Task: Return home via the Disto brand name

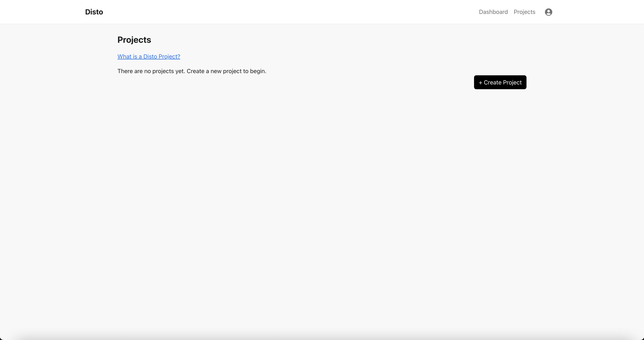Action: pos(94,12)
